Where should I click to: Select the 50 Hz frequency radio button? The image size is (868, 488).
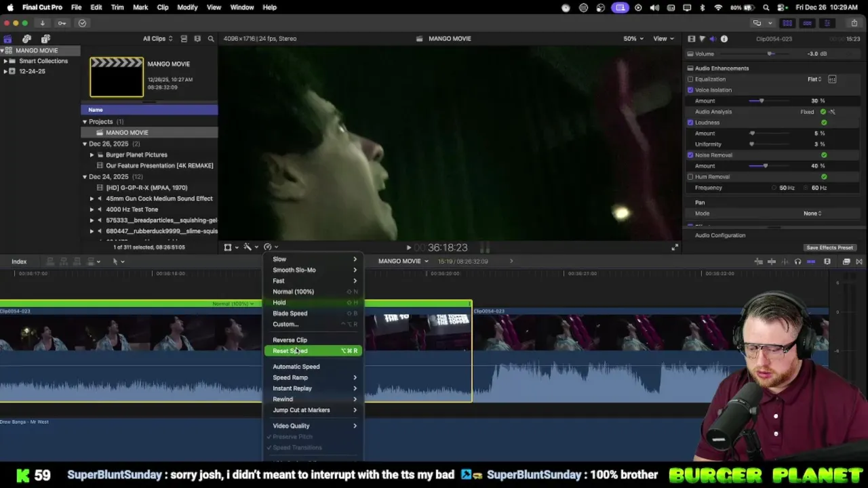pos(774,188)
